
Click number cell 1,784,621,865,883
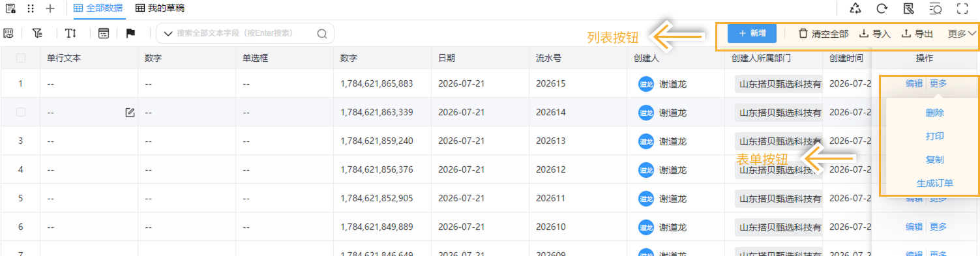tap(376, 83)
